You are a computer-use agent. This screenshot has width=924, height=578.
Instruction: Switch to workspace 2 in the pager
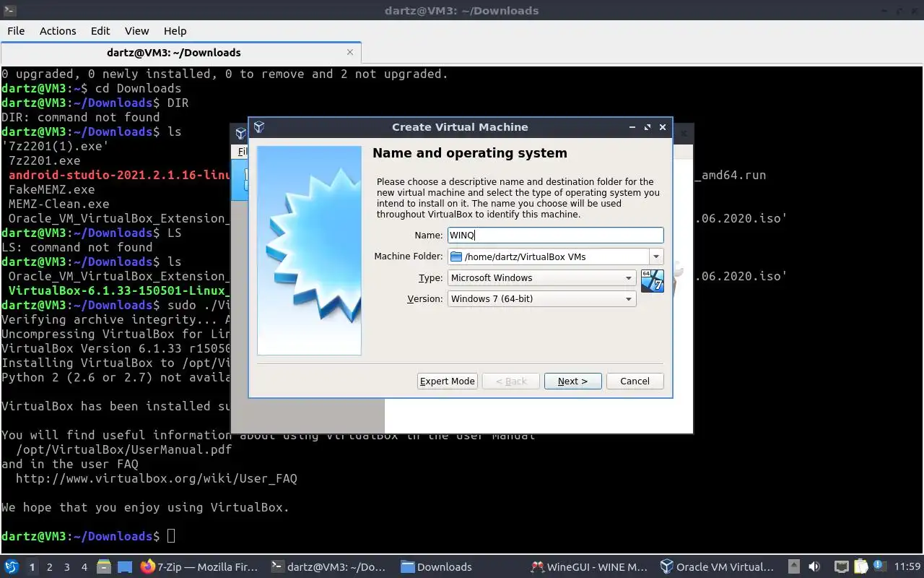click(x=50, y=567)
